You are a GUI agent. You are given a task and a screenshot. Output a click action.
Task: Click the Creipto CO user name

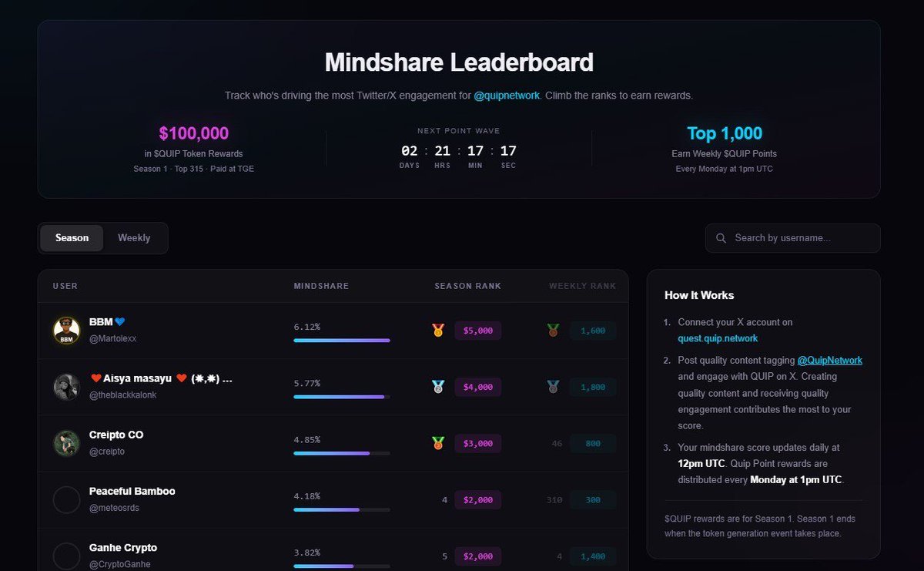(x=116, y=435)
